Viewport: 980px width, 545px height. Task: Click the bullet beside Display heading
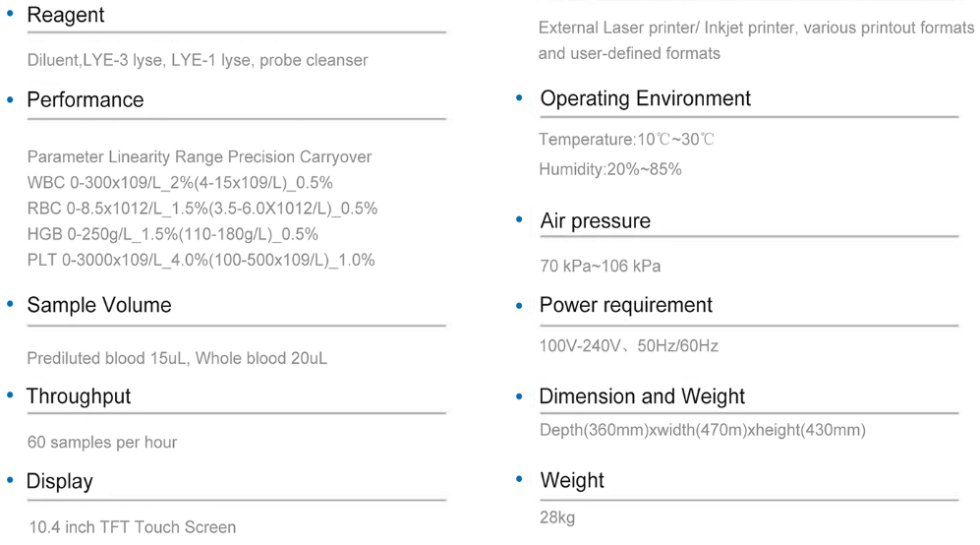[10, 480]
